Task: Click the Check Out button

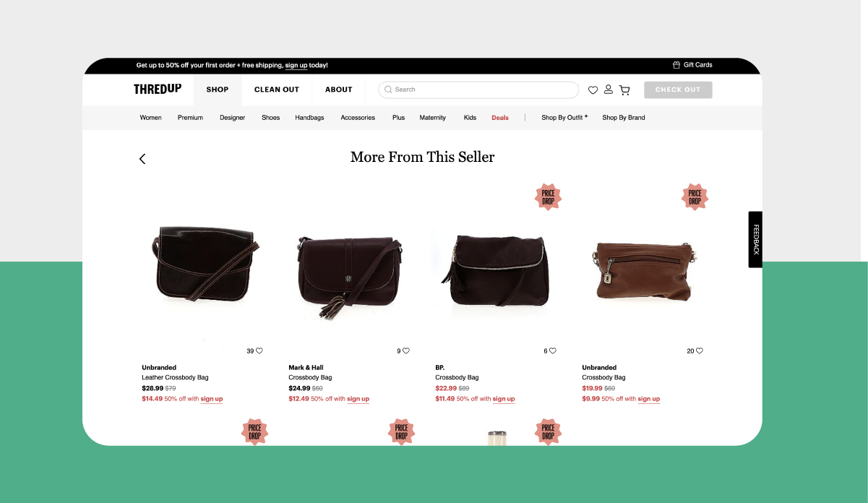Action: click(678, 90)
